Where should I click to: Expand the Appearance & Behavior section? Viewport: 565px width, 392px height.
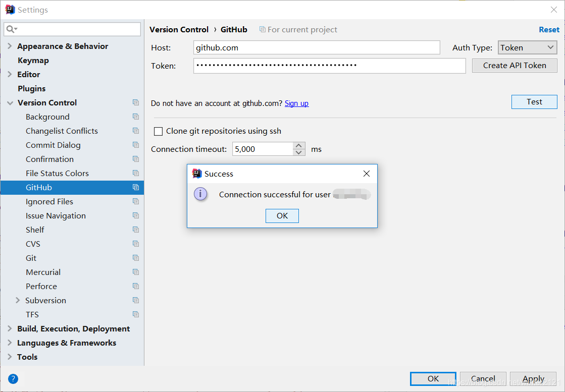[10, 46]
